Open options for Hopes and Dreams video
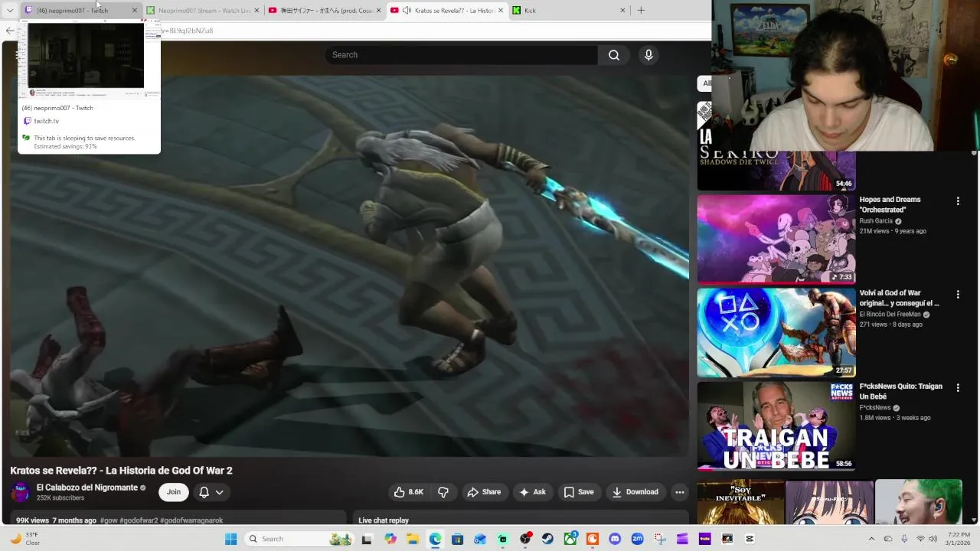Viewport: 980px width, 551px height. (957, 201)
